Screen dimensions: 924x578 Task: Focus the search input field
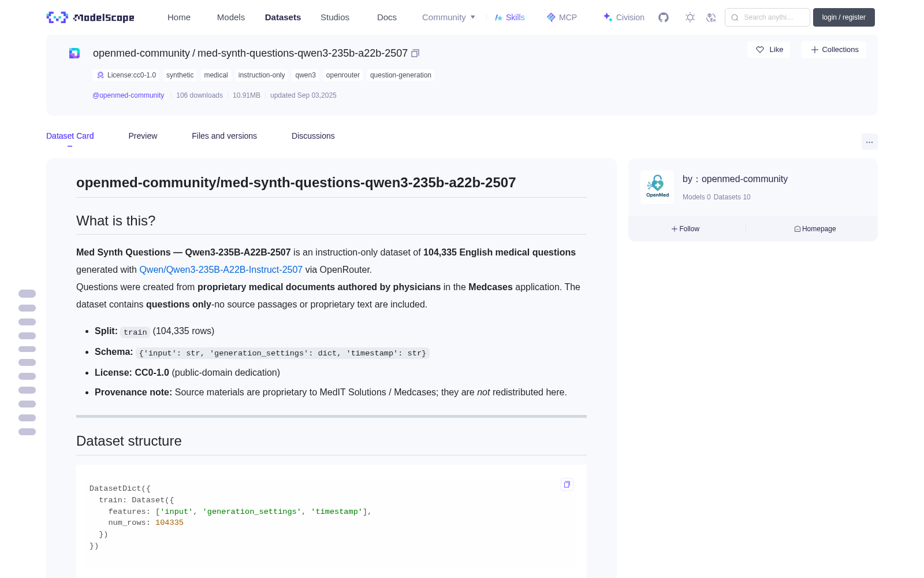(x=767, y=17)
